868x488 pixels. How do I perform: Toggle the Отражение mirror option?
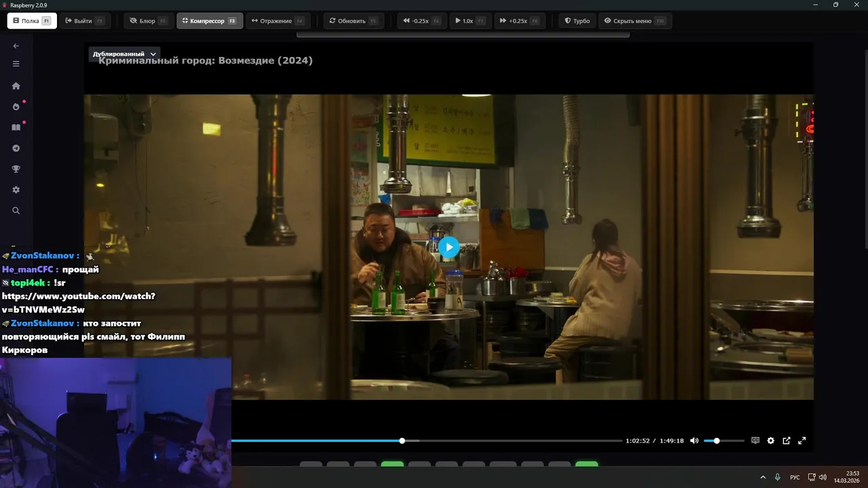pos(278,21)
